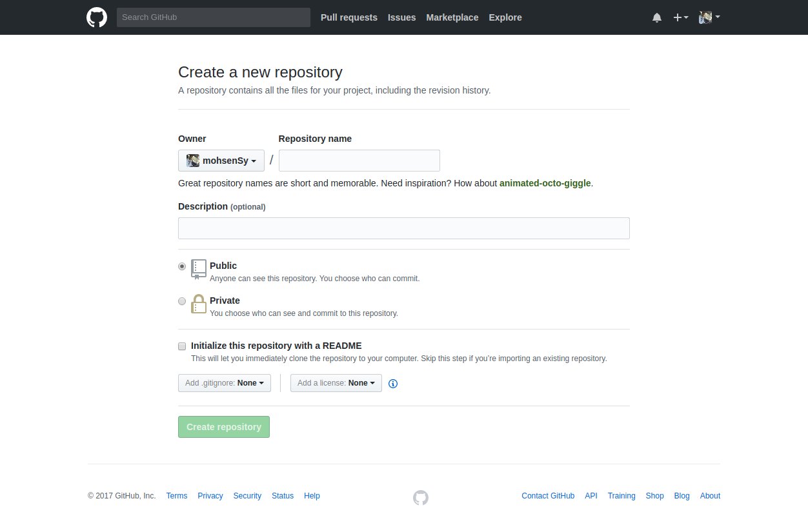
Task: Open the plus create-new menu
Action: tap(681, 17)
